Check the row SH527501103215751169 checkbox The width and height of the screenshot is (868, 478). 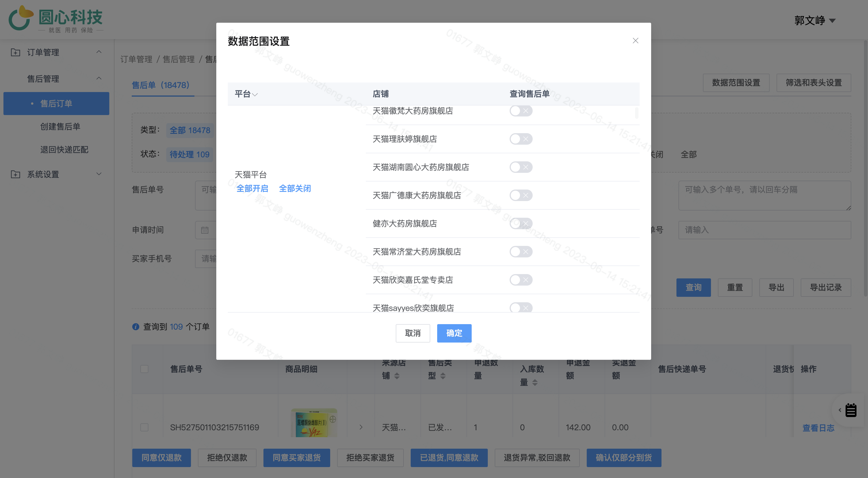click(x=144, y=427)
